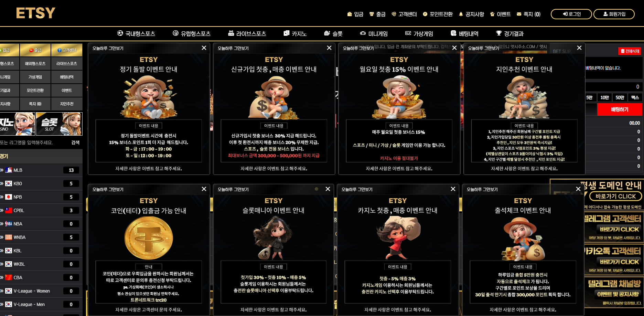Image resolution: width=644 pixels, height=316 pixels.
Task: Select 오늘하루 그만보기 on 슬롯매니아 popup
Action: pos(233,189)
